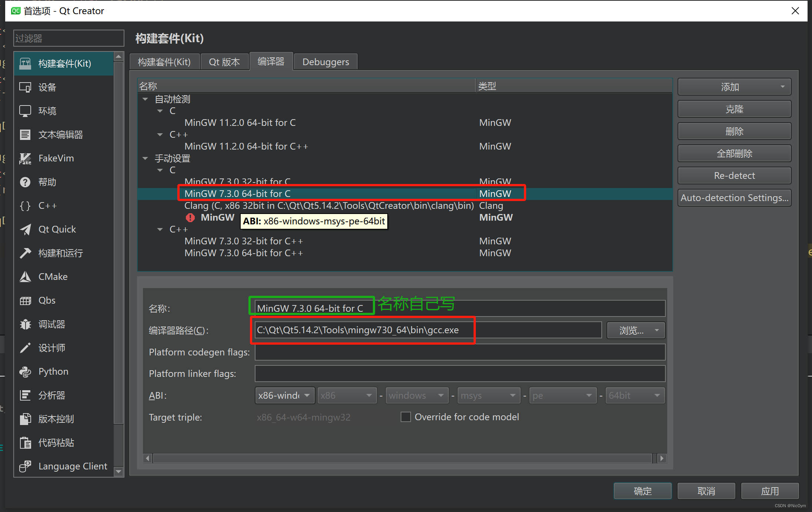Click the MinGW error warning icon
Image resolution: width=812 pixels, height=512 pixels.
tap(190, 218)
